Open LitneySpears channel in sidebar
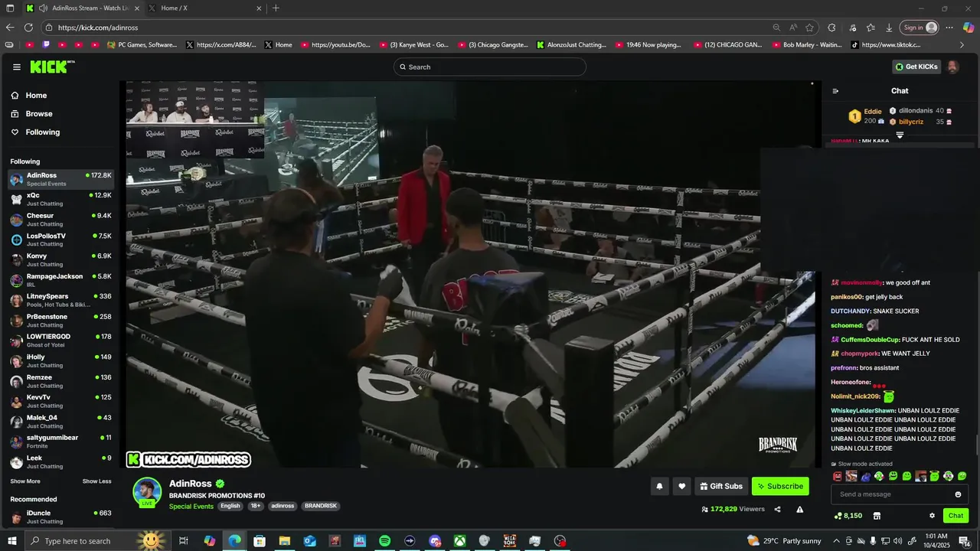 61,300
